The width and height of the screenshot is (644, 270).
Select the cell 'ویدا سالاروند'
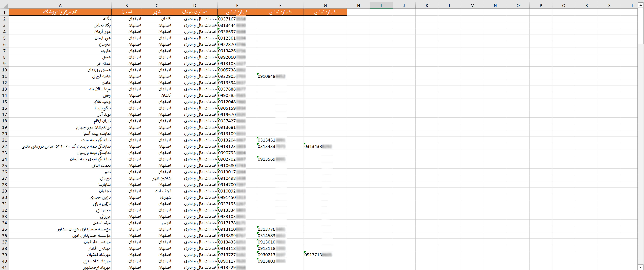[x=60, y=89]
